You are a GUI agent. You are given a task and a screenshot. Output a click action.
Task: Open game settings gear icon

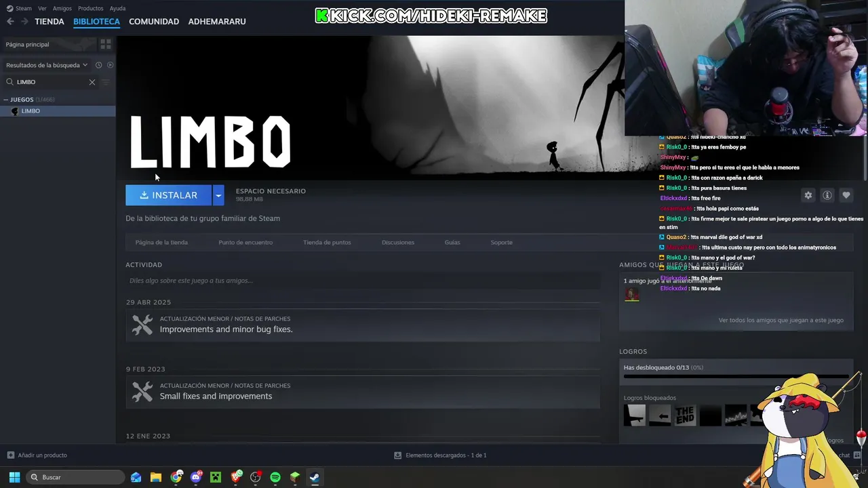tap(808, 195)
